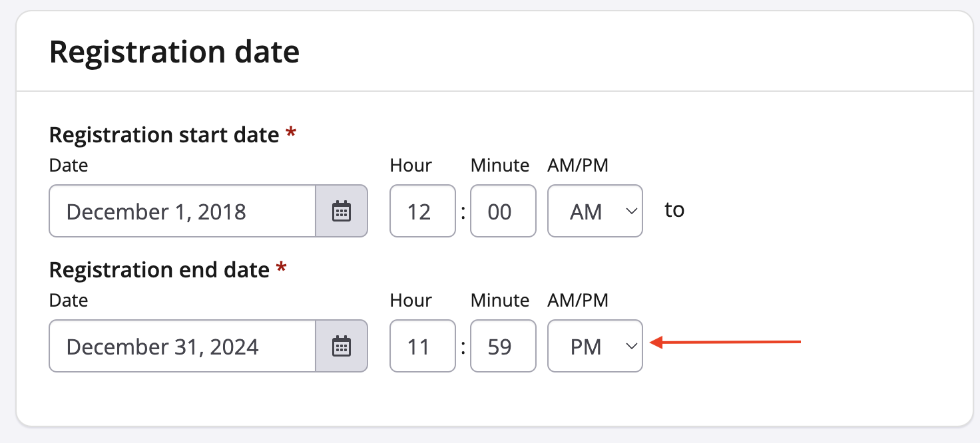Screen dimensions: 980x443
Task: Click the Date label under Registration start date
Action: [69, 165]
